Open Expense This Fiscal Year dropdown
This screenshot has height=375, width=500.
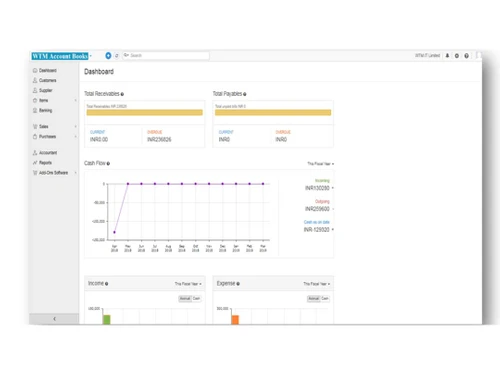(316, 284)
